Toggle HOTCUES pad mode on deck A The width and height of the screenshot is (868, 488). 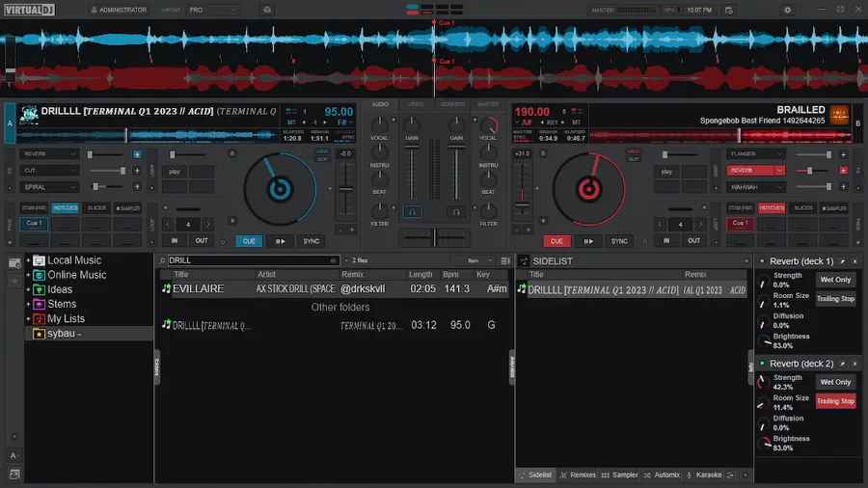coord(66,208)
